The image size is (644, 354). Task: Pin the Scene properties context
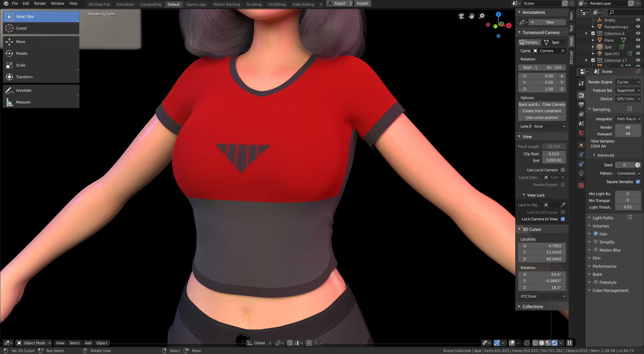(x=638, y=72)
